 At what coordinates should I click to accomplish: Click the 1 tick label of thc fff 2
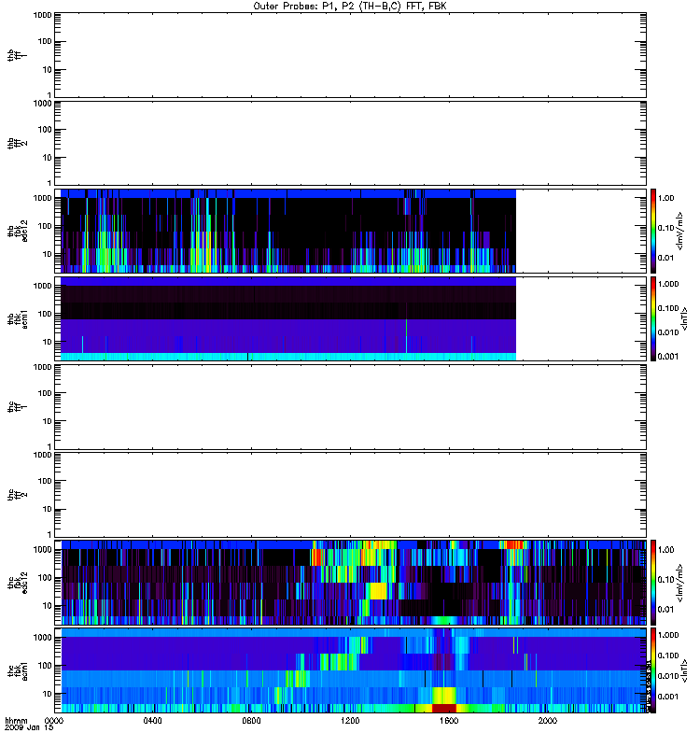pos(49,534)
